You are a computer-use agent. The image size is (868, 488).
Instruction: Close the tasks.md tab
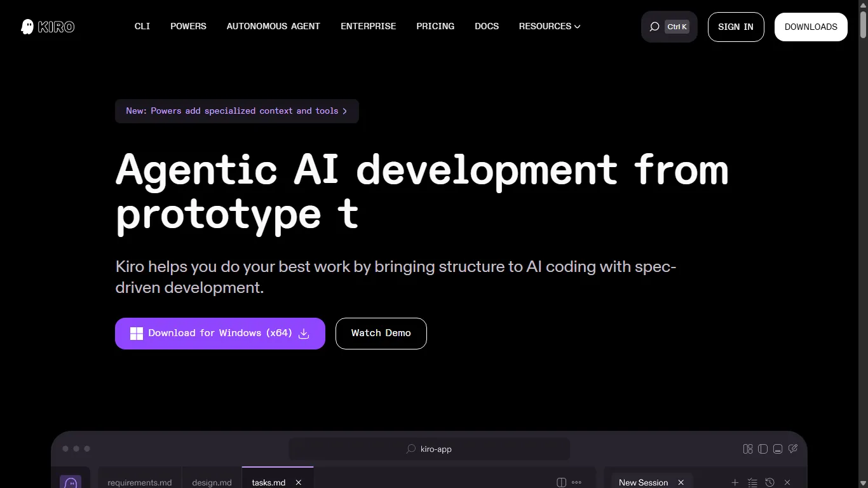click(x=299, y=482)
